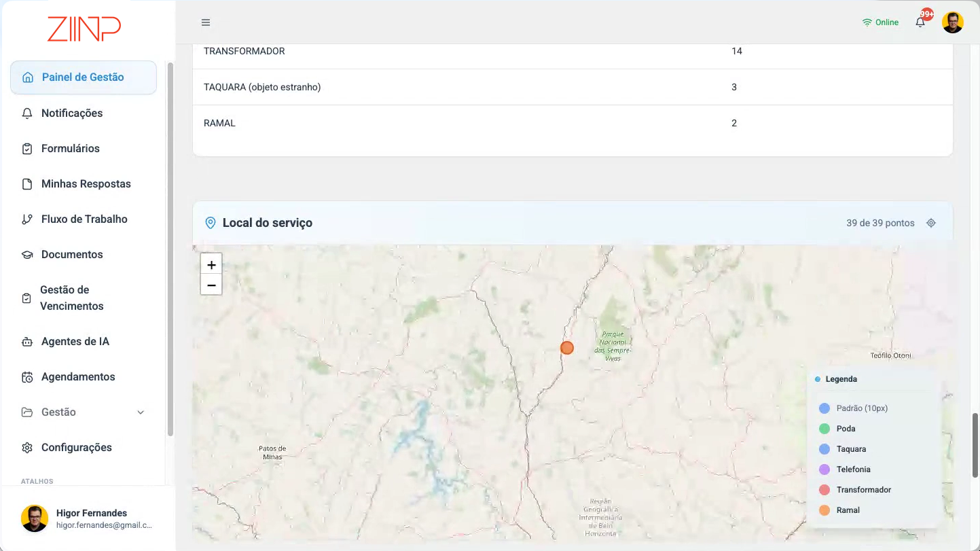The height and width of the screenshot is (551, 980).
Task: Click the Telefonia purple legend swatch
Action: coord(824,469)
